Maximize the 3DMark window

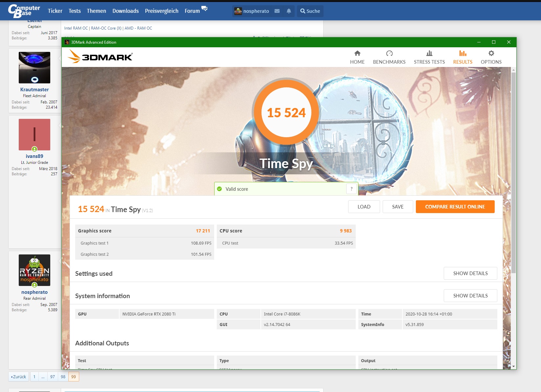[x=493, y=42]
